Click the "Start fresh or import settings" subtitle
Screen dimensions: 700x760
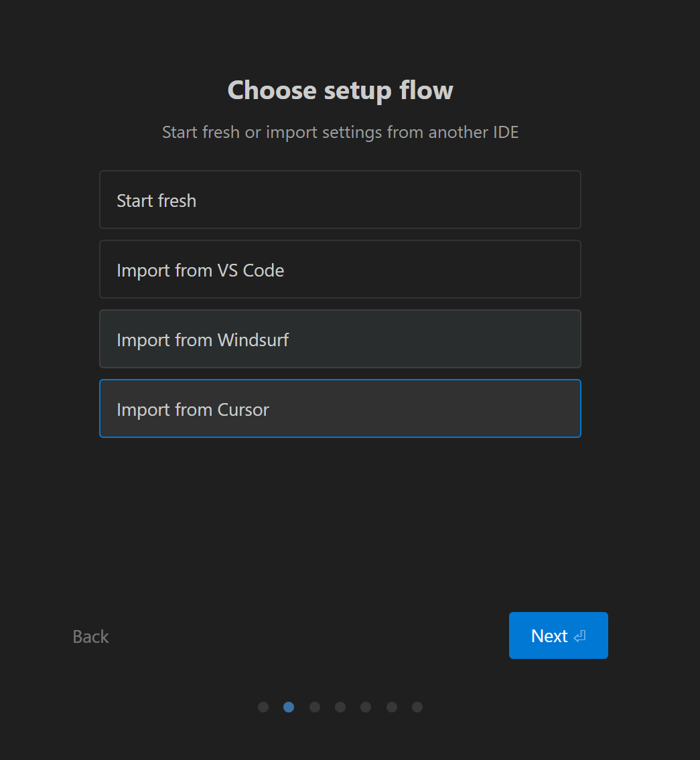click(x=340, y=132)
